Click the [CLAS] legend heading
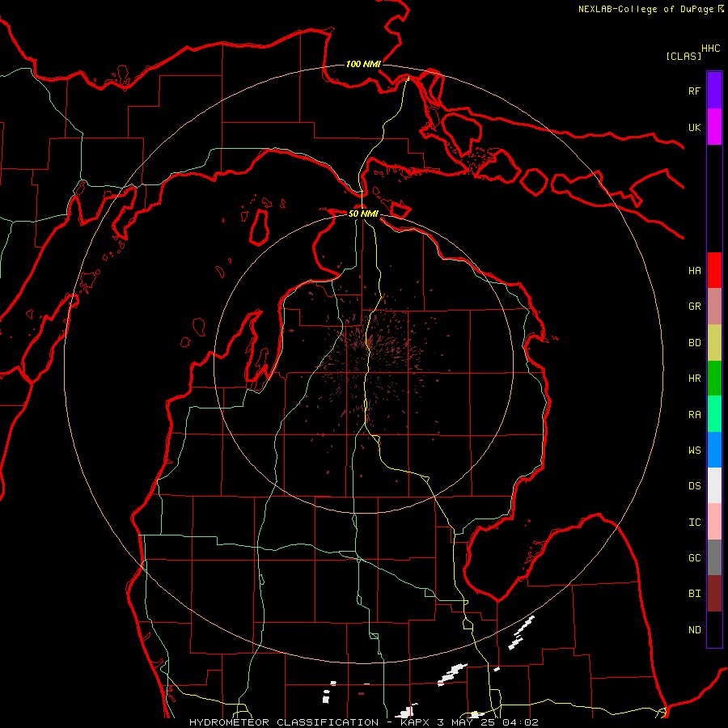Image resolution: width=728 pixels, height=728 pixels. tap(684, 56)
